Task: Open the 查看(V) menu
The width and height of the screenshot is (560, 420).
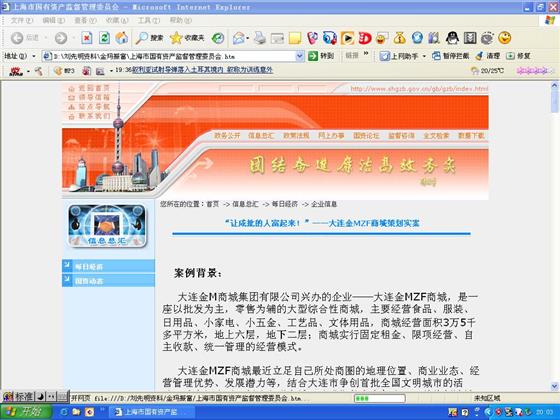Action: click(x=85, y=20)
